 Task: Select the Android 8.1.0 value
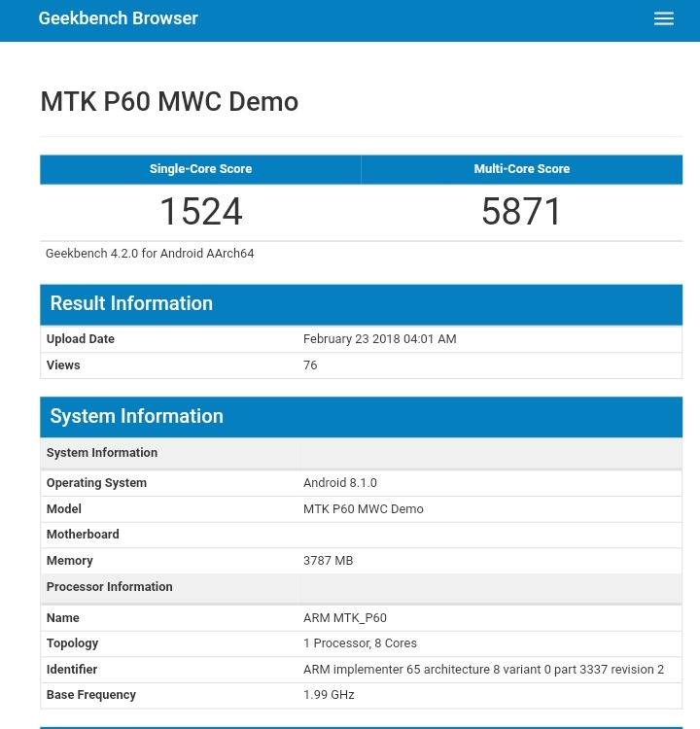click(340, 482)
